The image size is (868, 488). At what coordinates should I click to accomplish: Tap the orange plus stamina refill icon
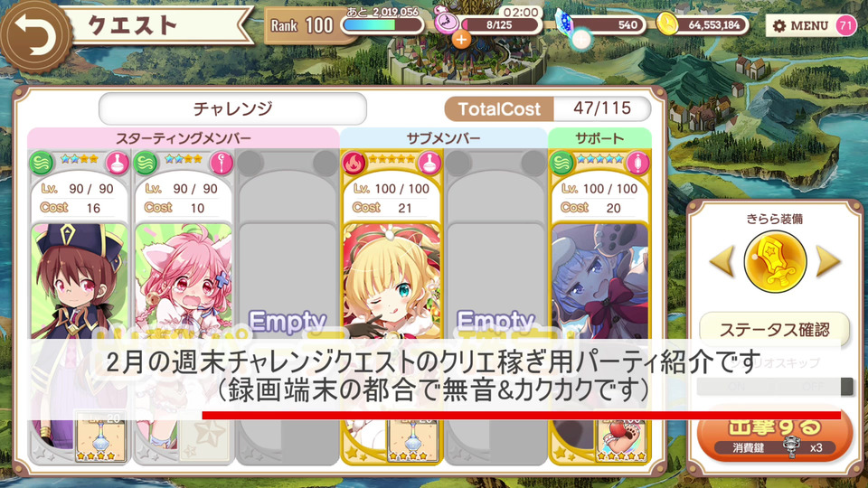pyautogui.click(x=461, y=39)
